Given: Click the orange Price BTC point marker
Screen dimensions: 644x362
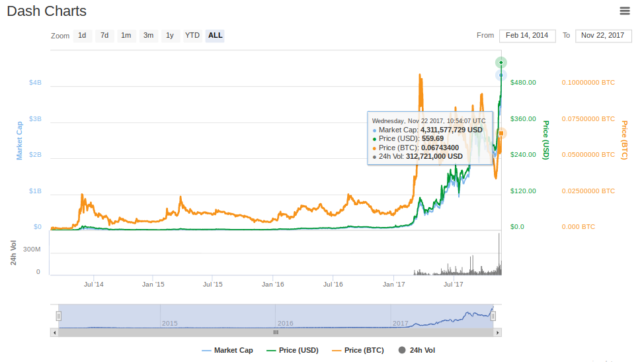Looking at the screenshot, I should [x=501, y=133].
